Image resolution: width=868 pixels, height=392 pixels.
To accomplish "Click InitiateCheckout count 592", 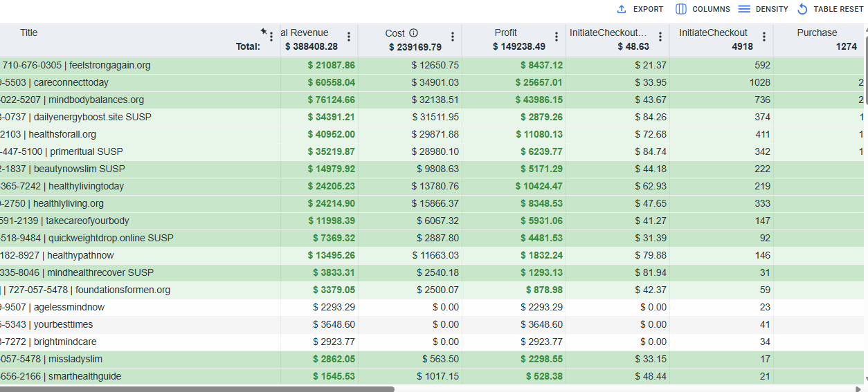I will pyautogui.click(x=762, y=65).
